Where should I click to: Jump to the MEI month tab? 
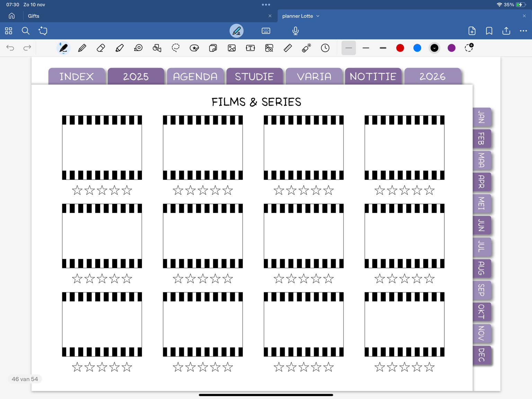(482, 203)
